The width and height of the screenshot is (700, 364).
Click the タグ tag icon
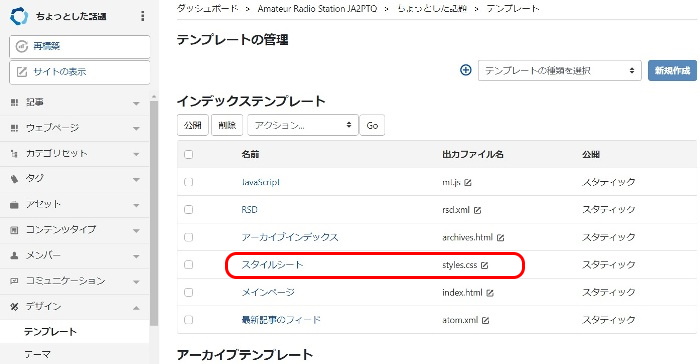pos(14,179)
